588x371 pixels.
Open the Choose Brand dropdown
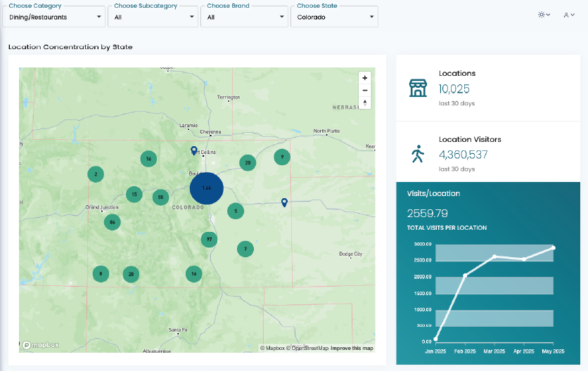click(243, 17)
